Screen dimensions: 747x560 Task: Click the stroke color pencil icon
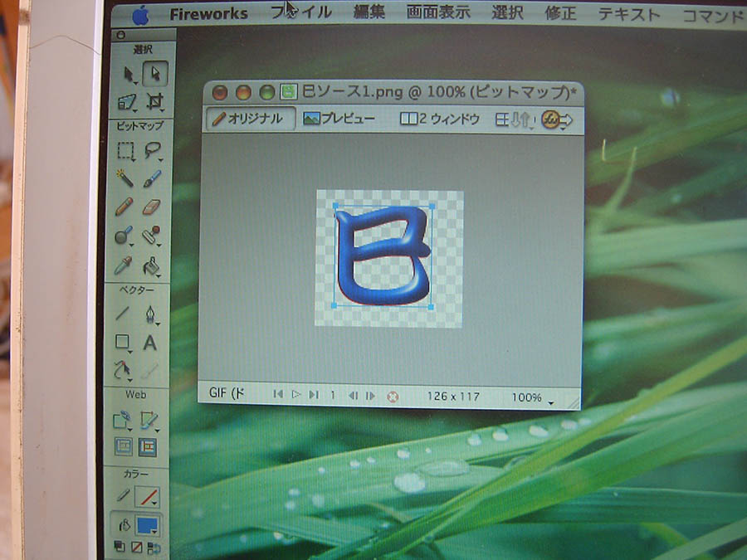click(x=123, y=496)
